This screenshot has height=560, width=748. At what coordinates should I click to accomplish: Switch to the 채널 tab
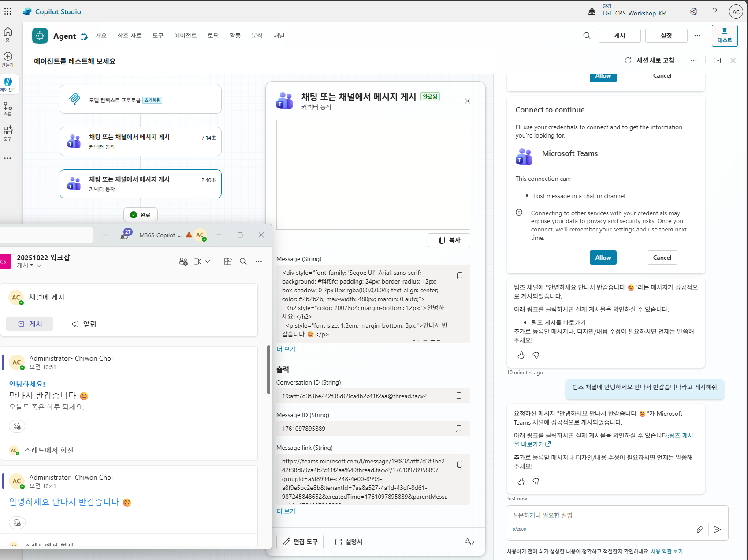[279, 36]
